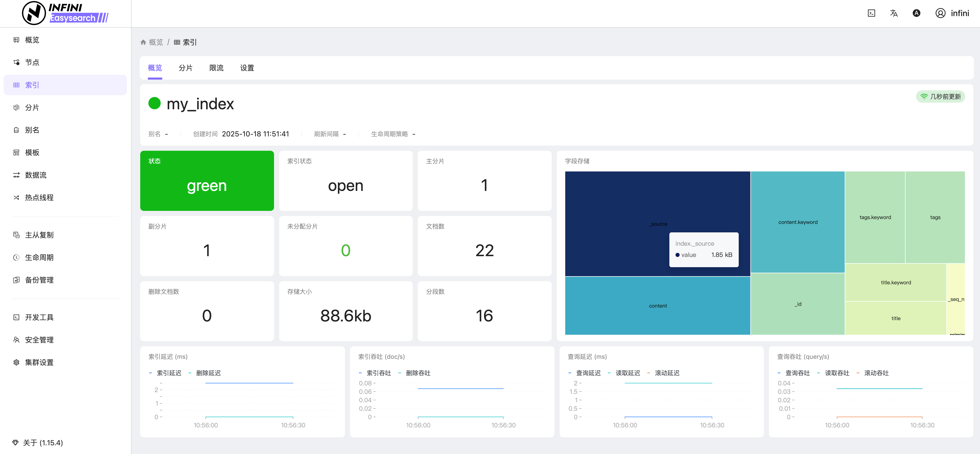Switch to the 限流 tab

[216, 68]
